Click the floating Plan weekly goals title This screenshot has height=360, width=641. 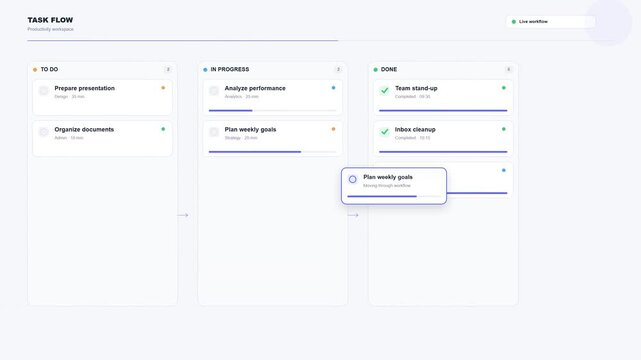point(388,177)
